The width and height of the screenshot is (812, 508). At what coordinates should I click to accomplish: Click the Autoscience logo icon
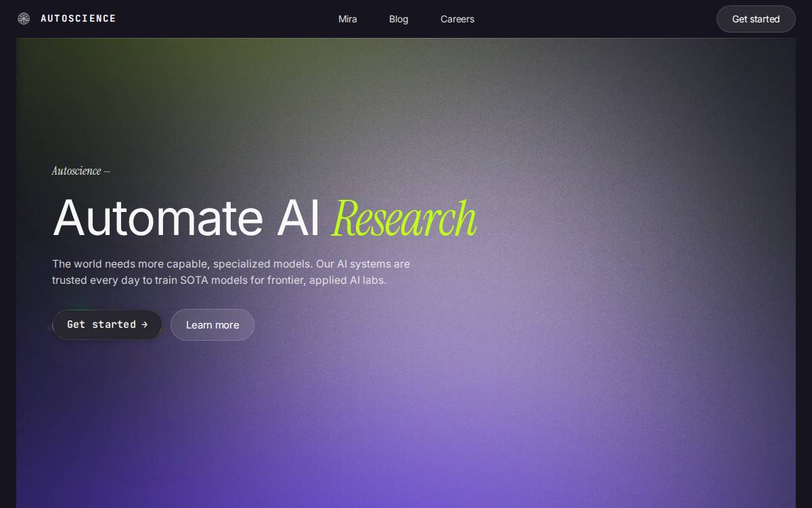[x=24, y=19]
